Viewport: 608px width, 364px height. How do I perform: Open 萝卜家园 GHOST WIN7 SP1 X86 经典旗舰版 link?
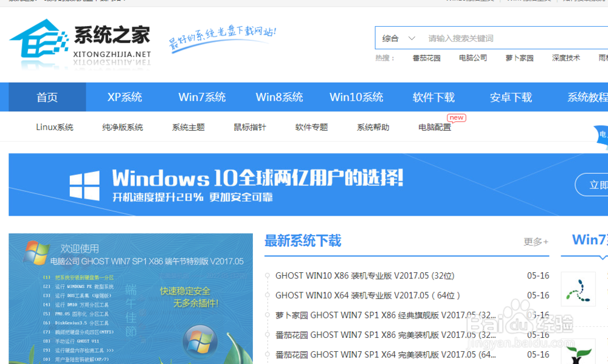(385, 315)
